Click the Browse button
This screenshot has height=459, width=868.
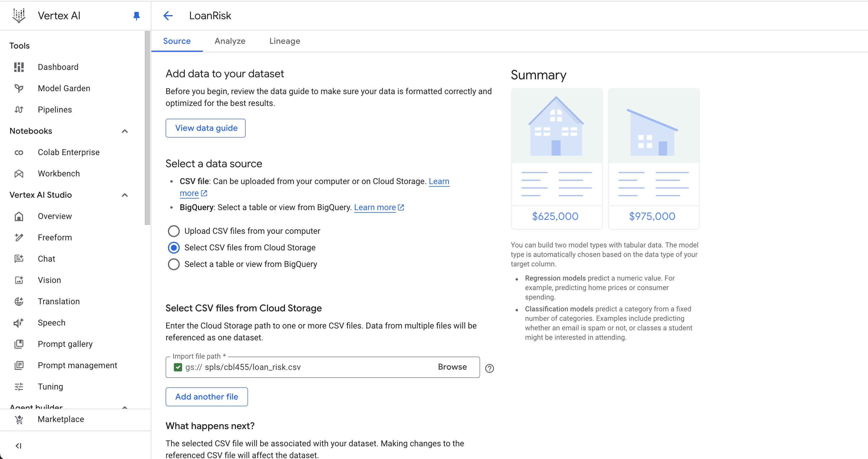tap(452, 367)
